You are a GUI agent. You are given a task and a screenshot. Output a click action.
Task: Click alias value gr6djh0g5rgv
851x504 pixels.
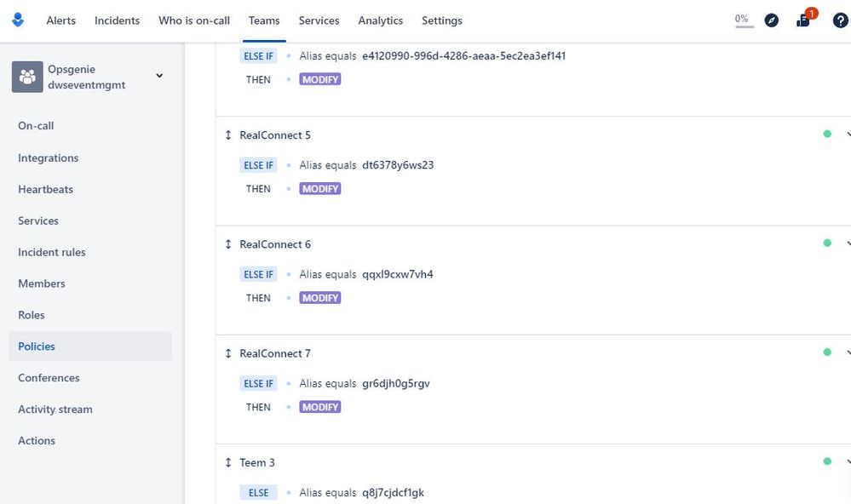395,383
